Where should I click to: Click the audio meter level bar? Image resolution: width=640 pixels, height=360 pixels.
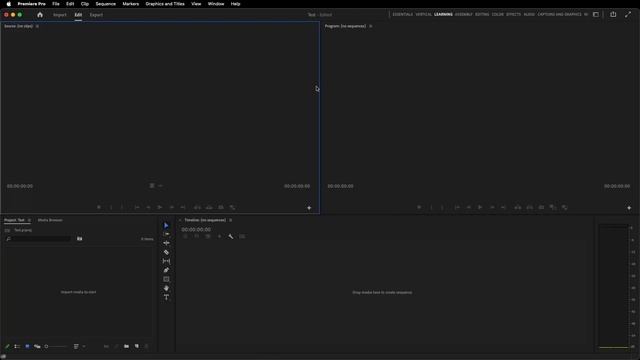coord(613,287)
